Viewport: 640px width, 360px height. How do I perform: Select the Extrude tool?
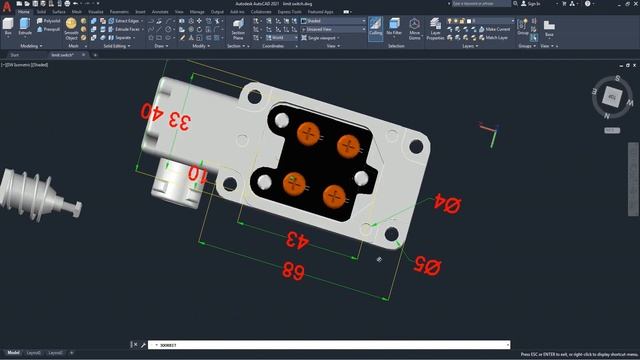(25, 27)
